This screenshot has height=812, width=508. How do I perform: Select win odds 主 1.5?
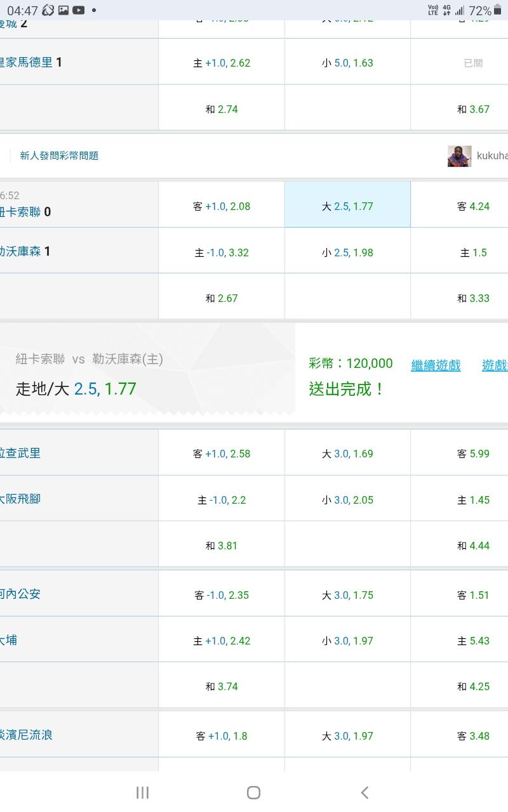pyautogui.click(x=473, y=252)
